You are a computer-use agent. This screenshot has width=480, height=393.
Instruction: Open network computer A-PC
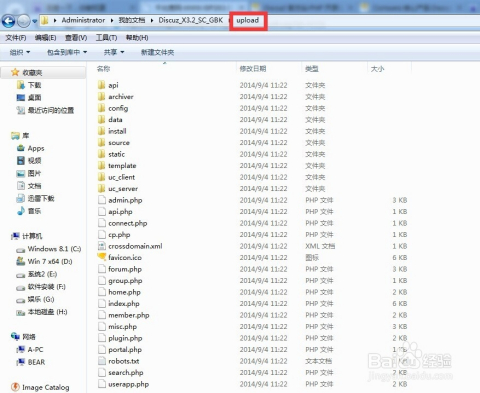[x=35, y=349]
